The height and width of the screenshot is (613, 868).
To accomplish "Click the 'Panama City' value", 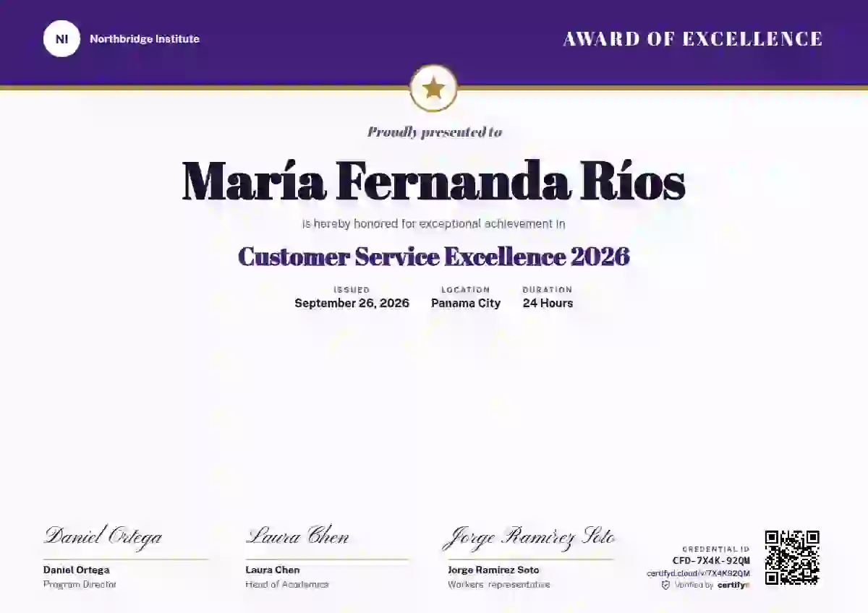I will (466, 303).
